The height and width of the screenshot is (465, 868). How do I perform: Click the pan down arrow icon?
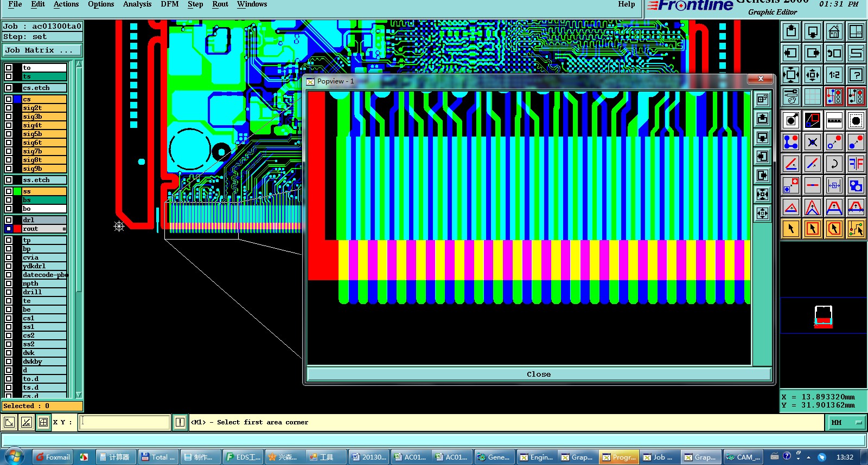pyautogui.click(x=813, y=31)
